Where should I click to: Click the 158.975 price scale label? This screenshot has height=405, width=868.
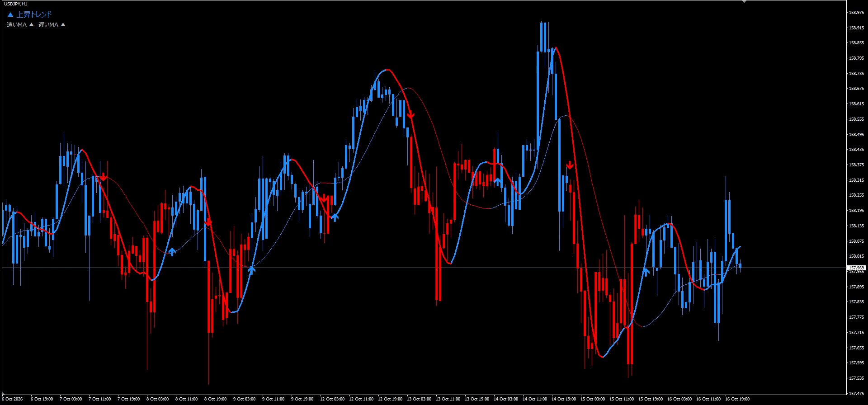pyautogui.click(x=856, y=13)
